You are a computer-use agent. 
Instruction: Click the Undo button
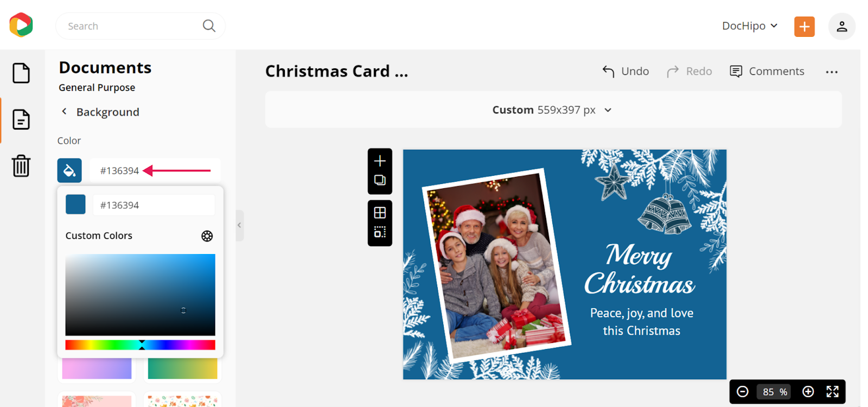(626, 71)
